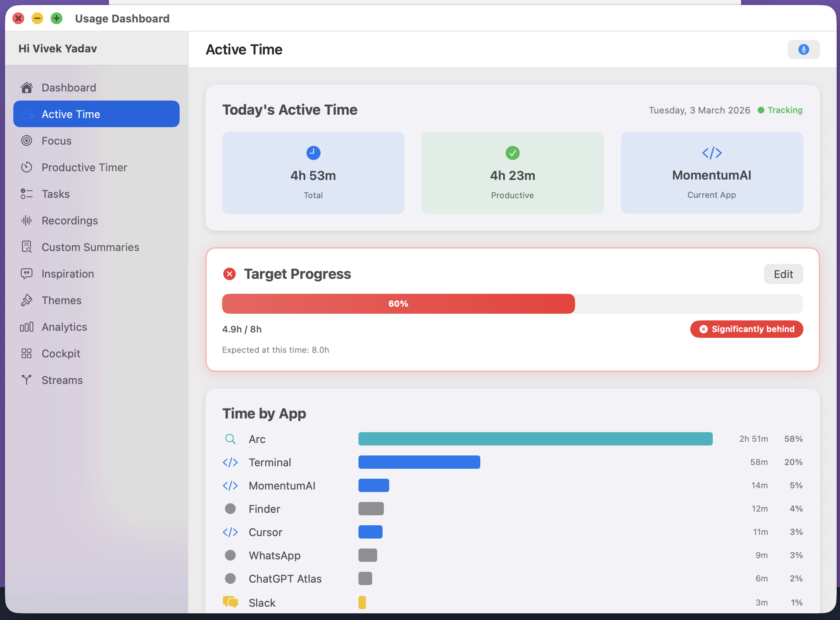Click the Focus target icon
The height and width of the screenshot is (620, 840).
[27, 140]
